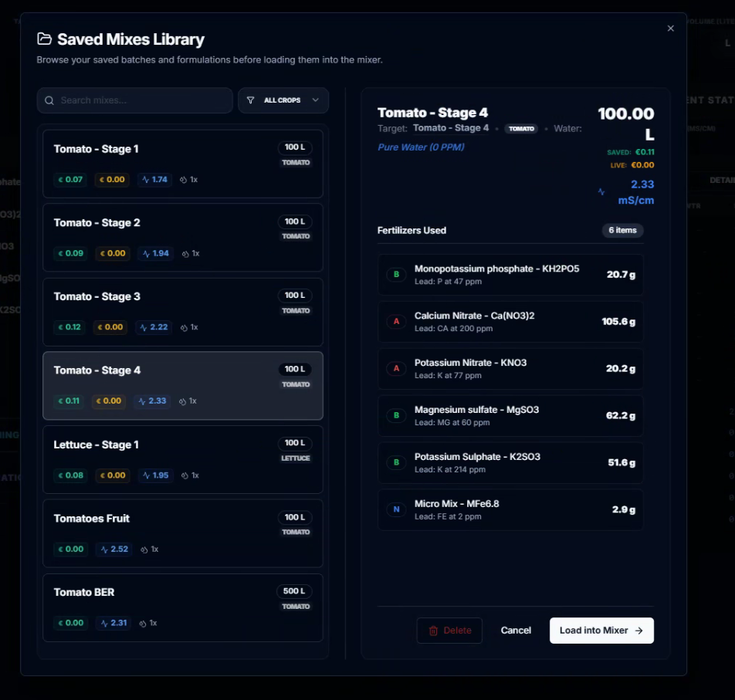Screen dimensions: 735x700
Task: Select the Lettuce - Stage 1 mix title
Action: (x=96, y=445)
